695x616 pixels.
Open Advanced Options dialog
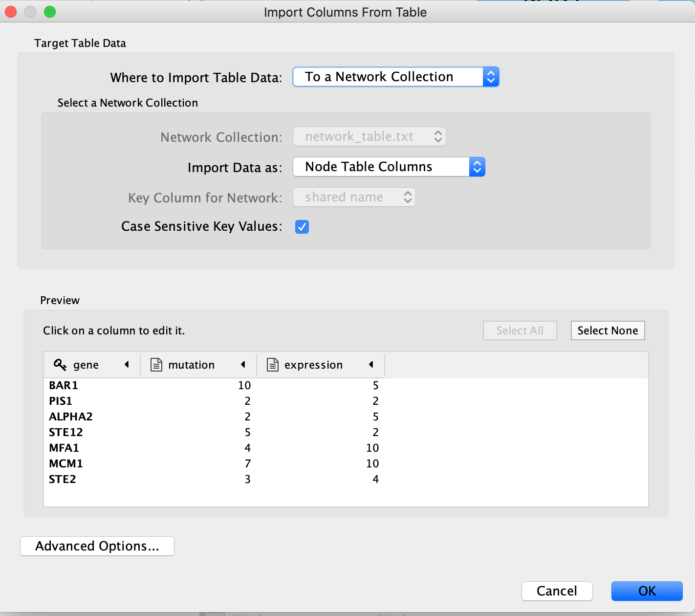point(97,546)
